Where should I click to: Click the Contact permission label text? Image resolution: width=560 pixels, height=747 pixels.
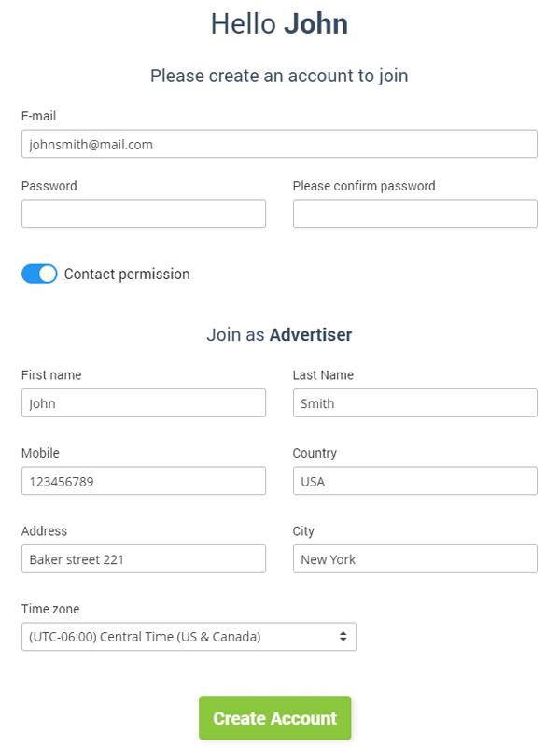click(x=127, y=275)
